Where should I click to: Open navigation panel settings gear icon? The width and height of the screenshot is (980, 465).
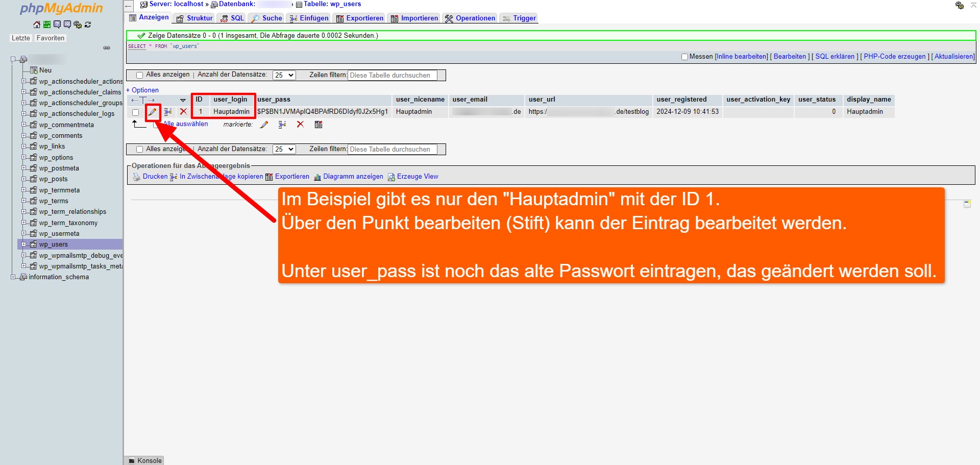pyautogui.click(x=78, y=25)
